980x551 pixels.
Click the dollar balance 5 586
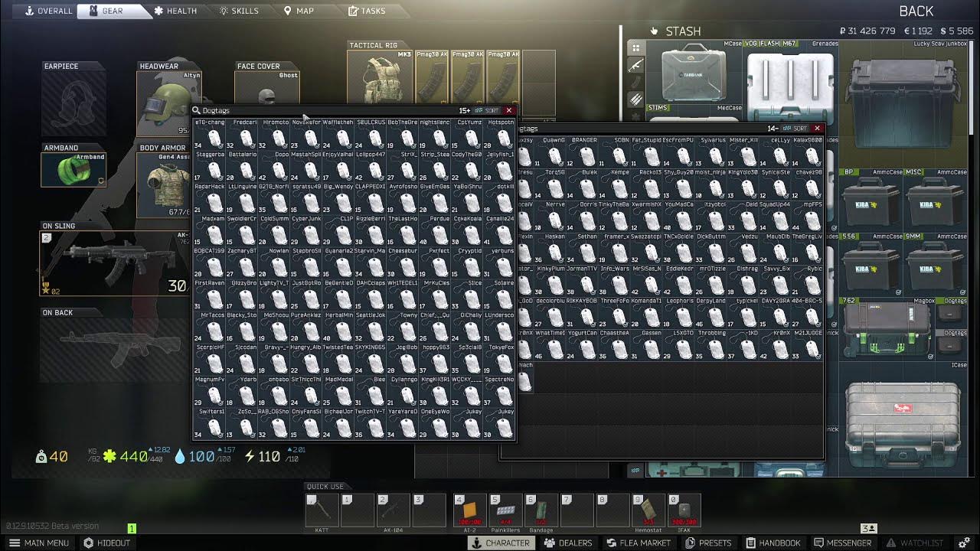tap(957, 31)
